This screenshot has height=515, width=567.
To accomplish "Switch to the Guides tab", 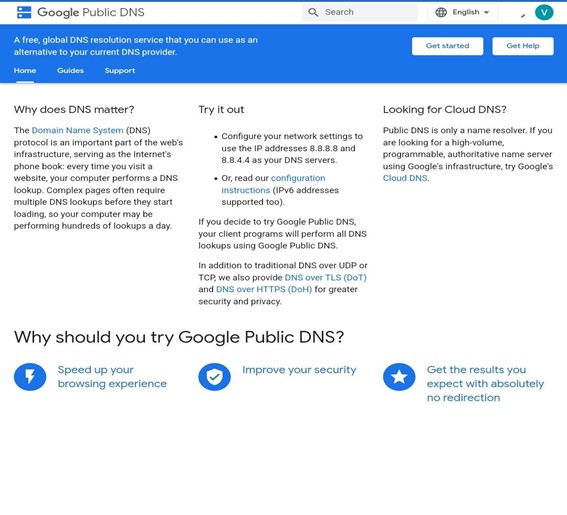I will pyautogui.click(x=71, y=71).
